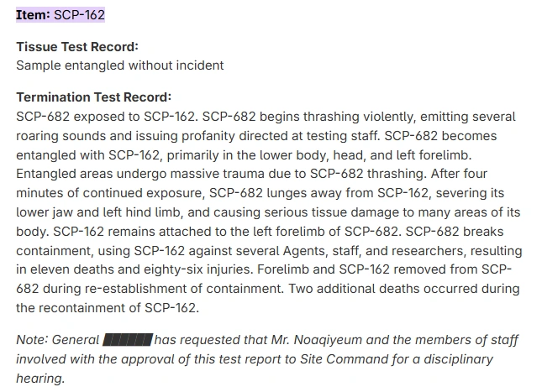Click the phrase "eleven deaths"
542x392 pixels.
pyautogui.click(x=71, y=270)
